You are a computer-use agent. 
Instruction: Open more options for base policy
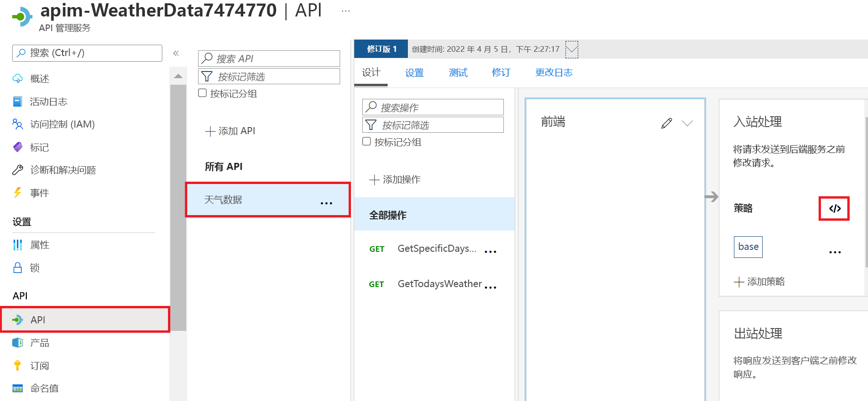click(835, 252)
